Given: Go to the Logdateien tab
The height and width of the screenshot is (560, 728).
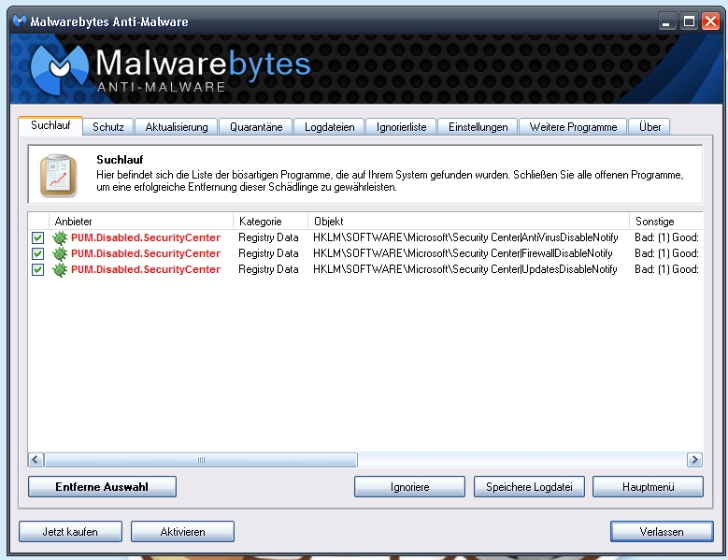Looking at the screenshot, I should pos(330,127).
